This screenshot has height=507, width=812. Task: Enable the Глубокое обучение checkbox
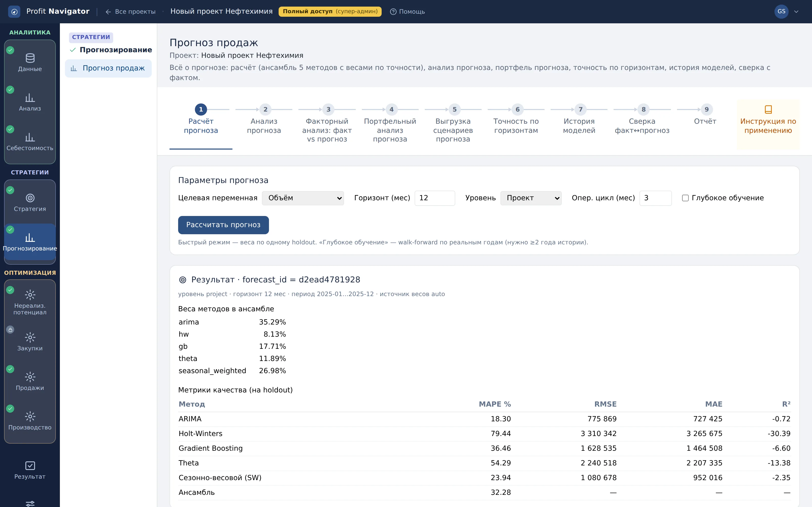click(685, 198)
